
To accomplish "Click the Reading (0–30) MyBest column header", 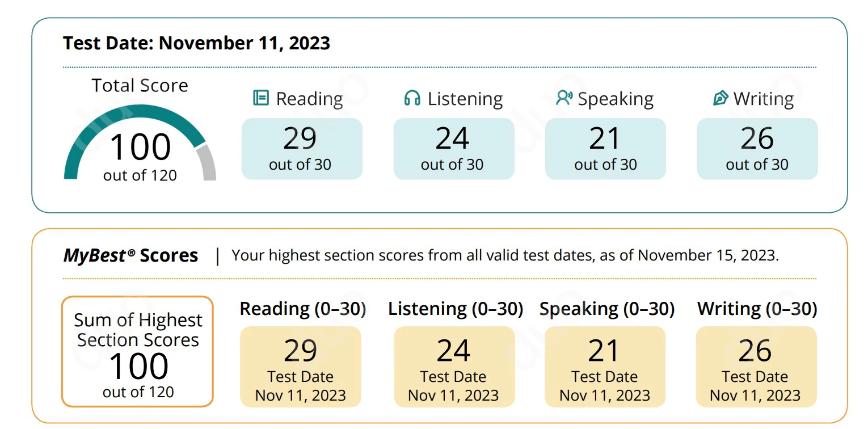I will [302, 309].
